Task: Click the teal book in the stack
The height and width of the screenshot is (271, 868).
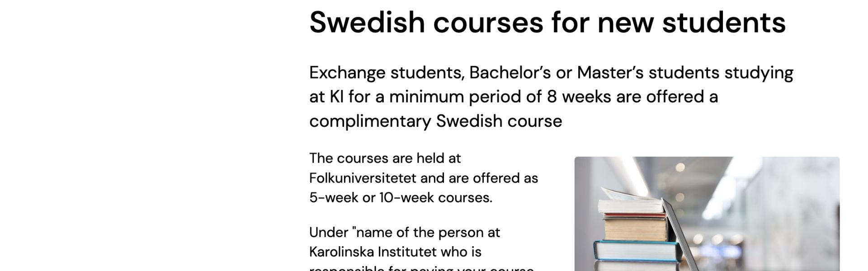Action: tap(637, 251)
